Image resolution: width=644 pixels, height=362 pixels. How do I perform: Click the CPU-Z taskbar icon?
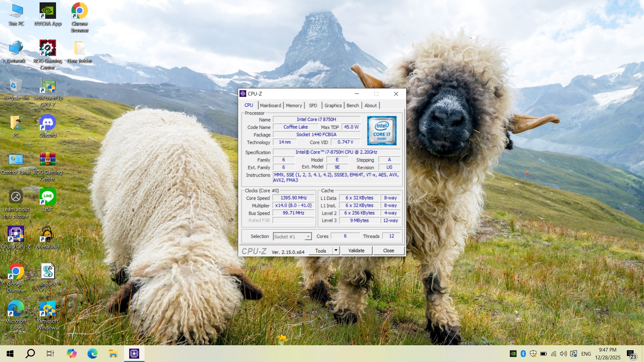click(134, 353)
